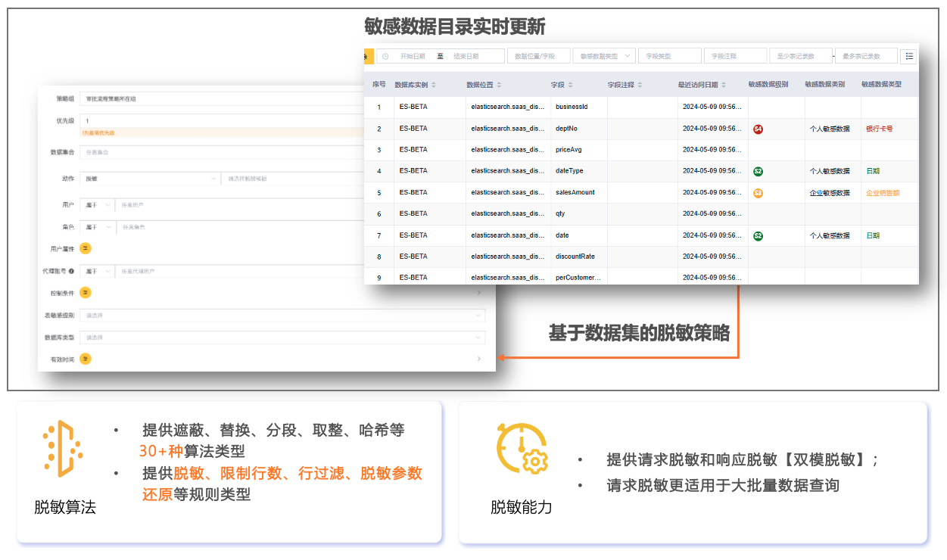
Task: Click the yellow icon beside 控制条件
Action: [x=86, y=292]
